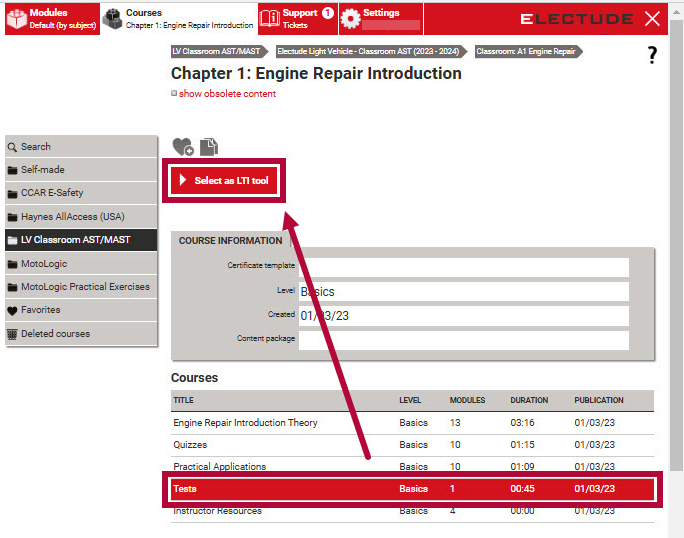Open Engine Repair Introduction Theory course
The width and height of the screenshot is (684, 538).
click(412, 423)
